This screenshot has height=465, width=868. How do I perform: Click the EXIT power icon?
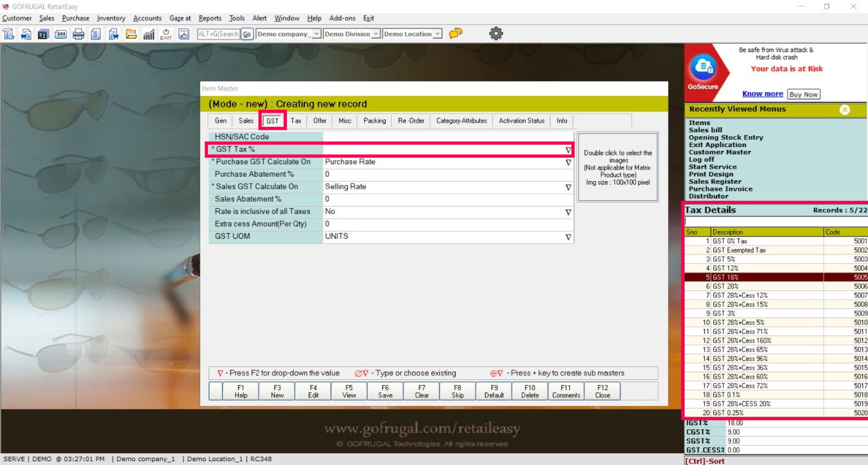(166, 34)
